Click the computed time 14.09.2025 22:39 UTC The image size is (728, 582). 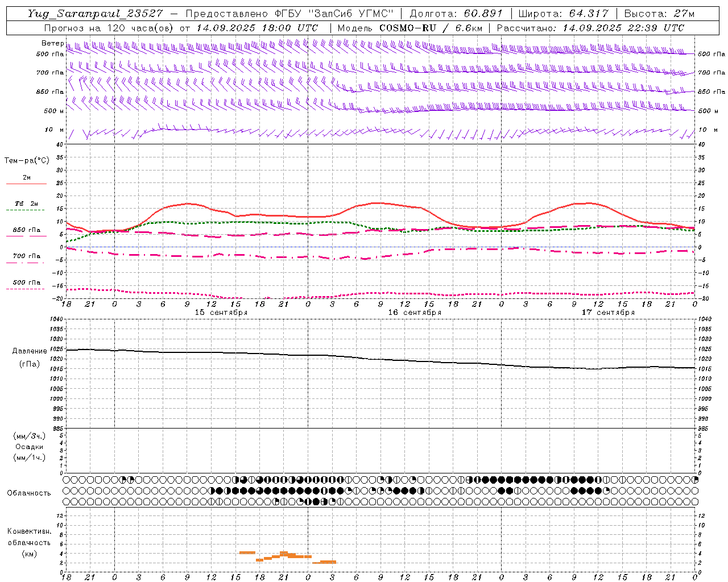[x=623, y=28]
